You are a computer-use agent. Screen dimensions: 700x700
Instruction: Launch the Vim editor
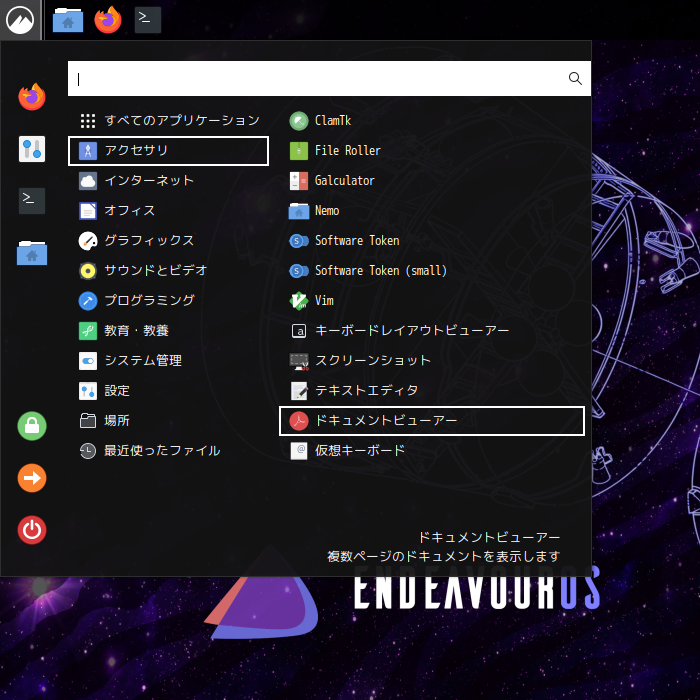tap(432, 300)
